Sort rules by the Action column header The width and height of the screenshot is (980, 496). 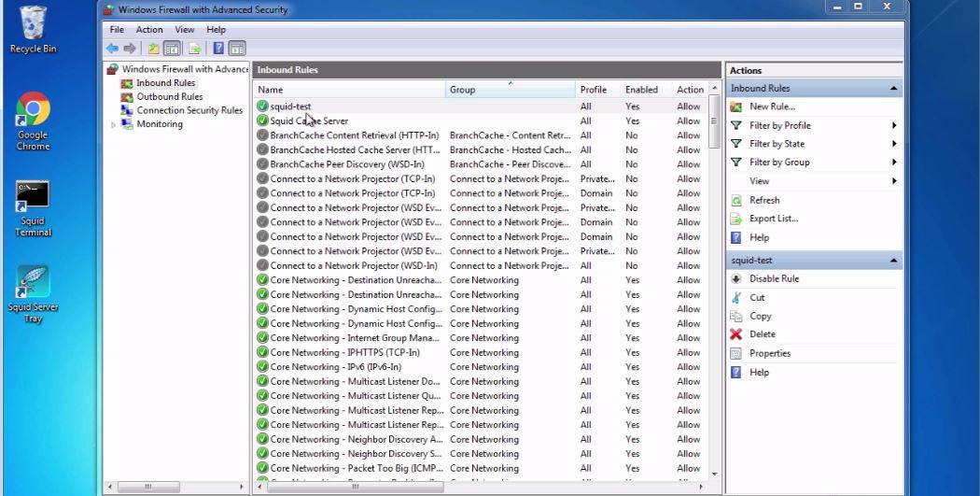coord(690,90)
